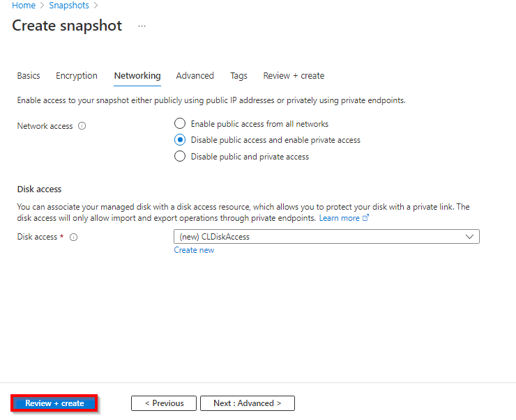Select Disable public and private access
The image size is (516, 420).
point(180,157)
